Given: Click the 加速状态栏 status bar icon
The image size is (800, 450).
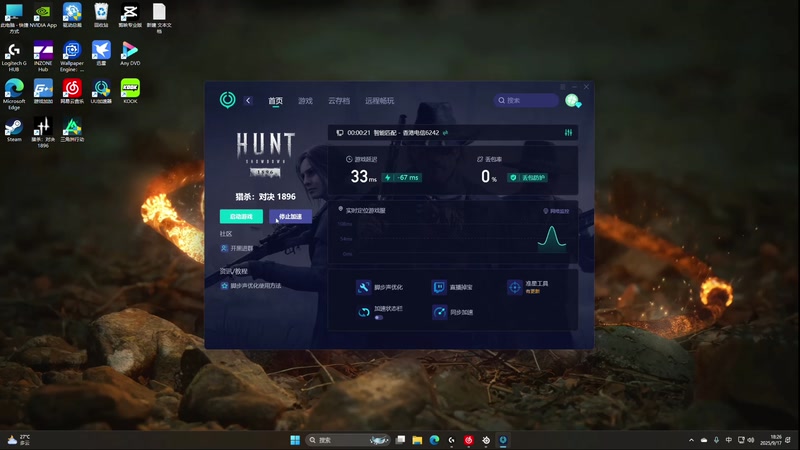Looking at the screenshot, I should (x=364, y=312).
